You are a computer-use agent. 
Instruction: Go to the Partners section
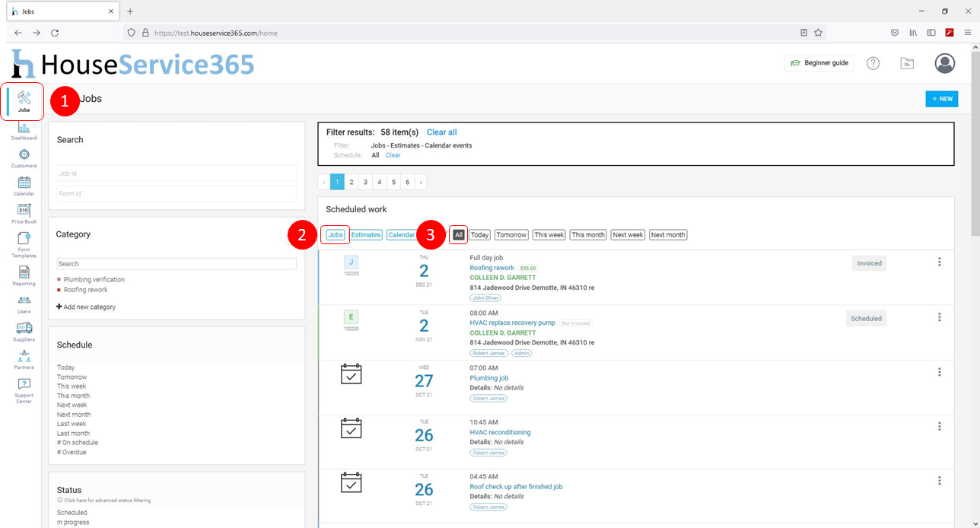pos(24,359)
